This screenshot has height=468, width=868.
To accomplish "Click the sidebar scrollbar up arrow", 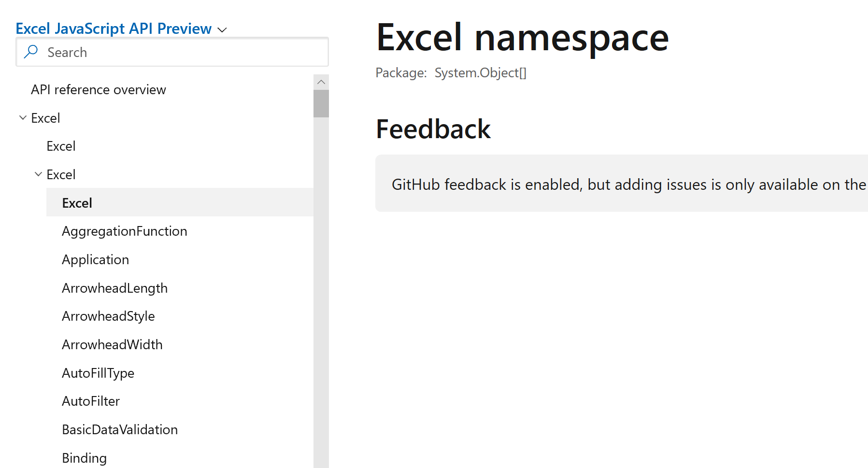I will pos(321,82).
